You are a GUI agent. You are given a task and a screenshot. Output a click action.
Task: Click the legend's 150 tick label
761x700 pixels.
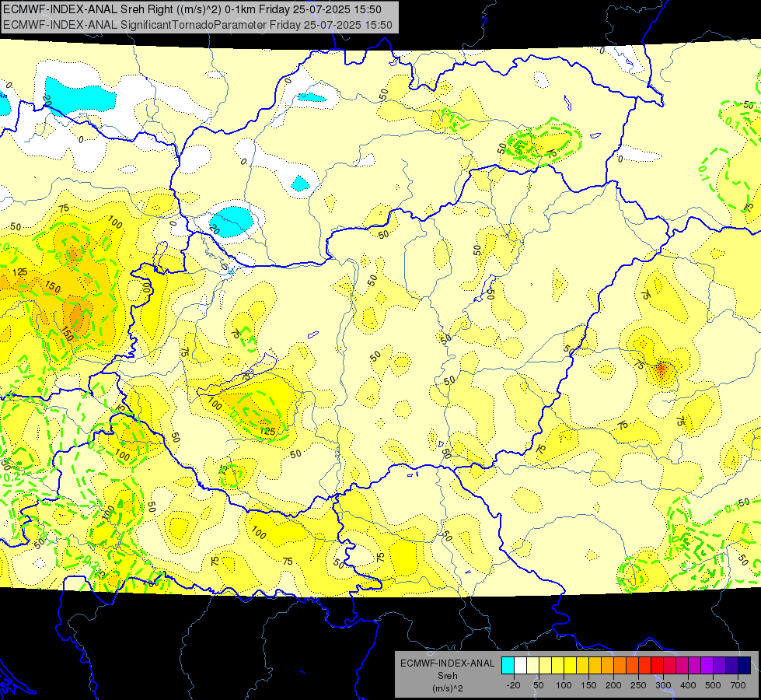pyautogui.click(x=588, y=685)
